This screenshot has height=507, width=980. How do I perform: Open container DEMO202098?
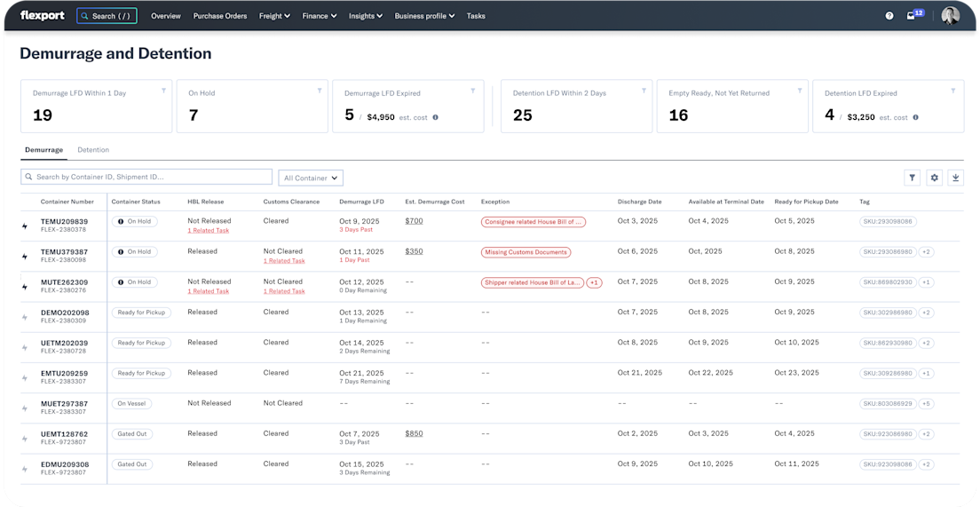tap(65, 313)
